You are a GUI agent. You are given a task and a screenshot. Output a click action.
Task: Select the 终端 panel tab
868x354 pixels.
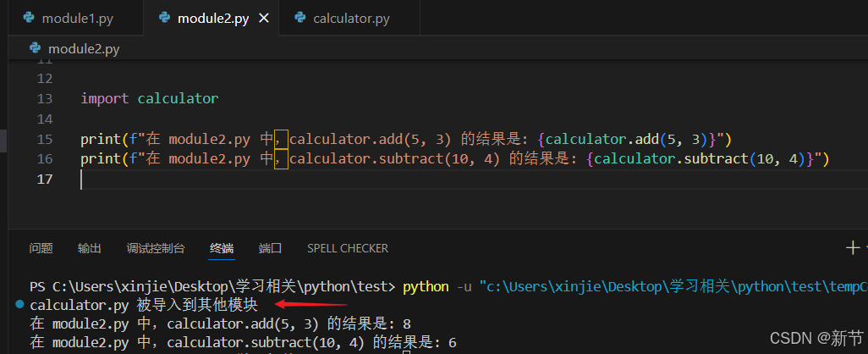point(222,248)
